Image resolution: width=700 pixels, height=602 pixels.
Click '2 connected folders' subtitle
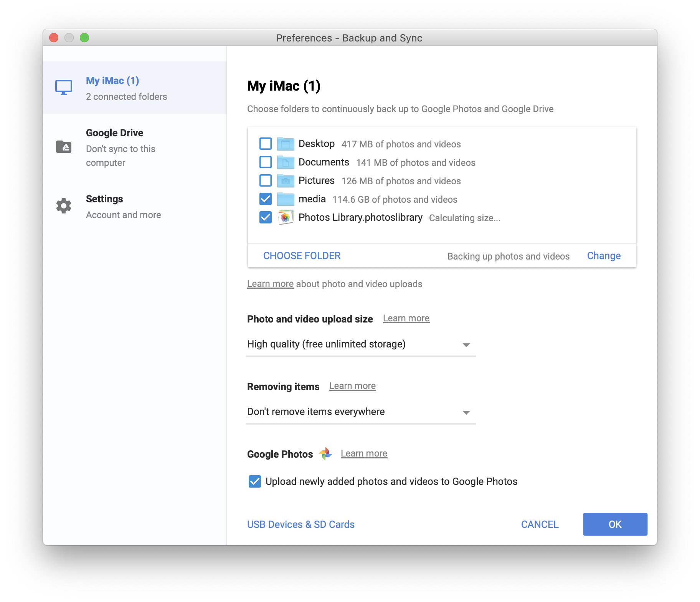click(126, 96)
